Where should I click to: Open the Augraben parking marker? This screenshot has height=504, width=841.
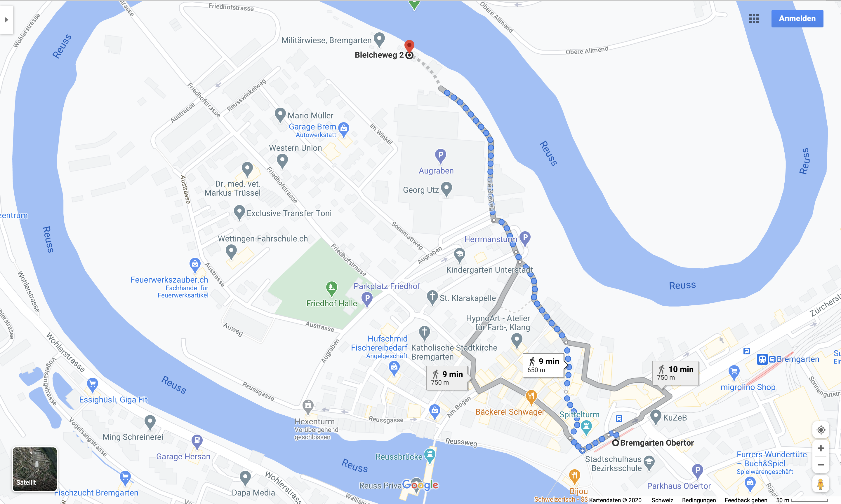441,156
